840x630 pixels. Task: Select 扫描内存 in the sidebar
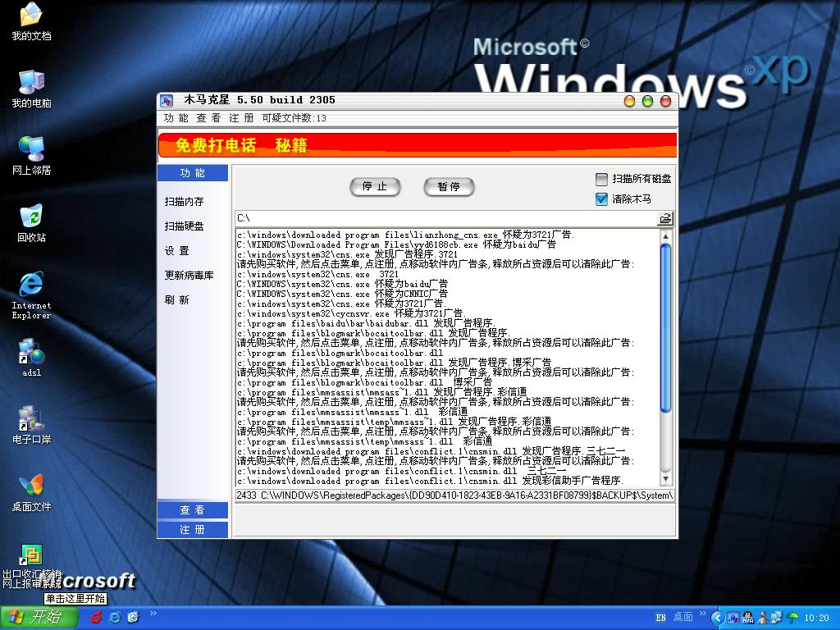184,202
